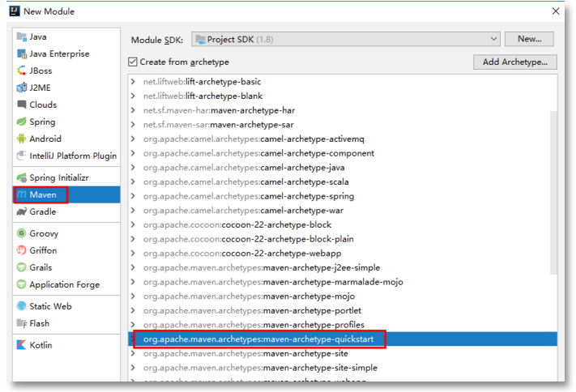Expand the maven-archetype-har node

point(133,110)
